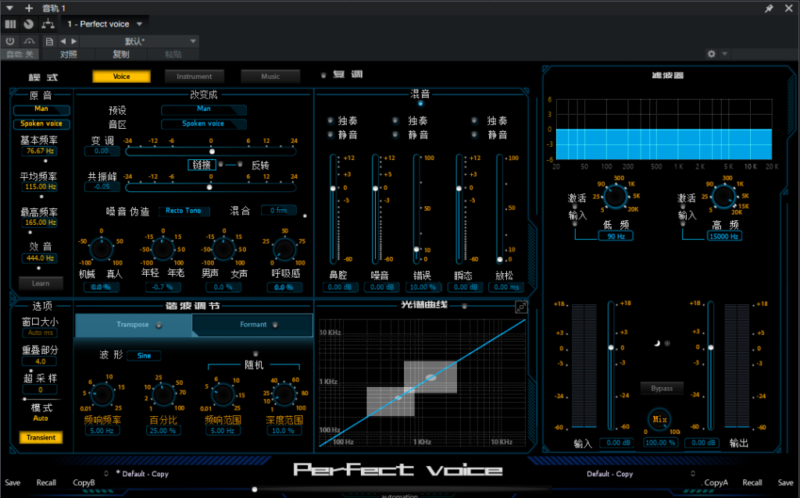The width and height of the screenshot is (800, 498).
Task: Enable the low frequency filter activation
Action: 574,222
